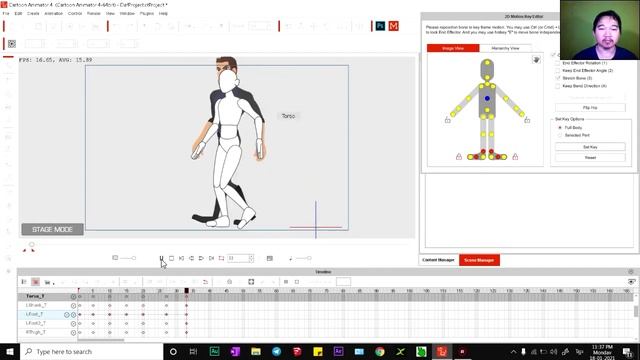This screenshot has width=640, height=360.
Task: Step to the previous frame
Action: [x=191, y=258]
